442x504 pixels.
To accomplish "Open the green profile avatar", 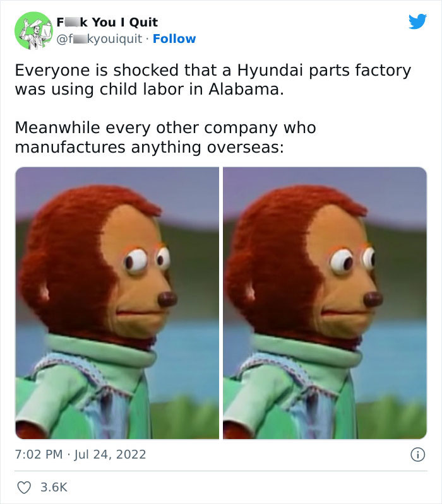I will (33, 30).
